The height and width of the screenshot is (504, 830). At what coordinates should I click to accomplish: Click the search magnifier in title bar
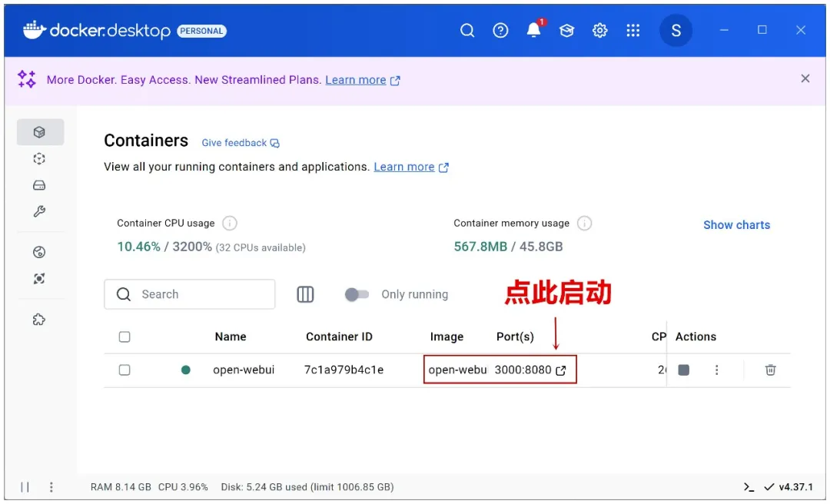pyautogui.click(x=467, y=31)
